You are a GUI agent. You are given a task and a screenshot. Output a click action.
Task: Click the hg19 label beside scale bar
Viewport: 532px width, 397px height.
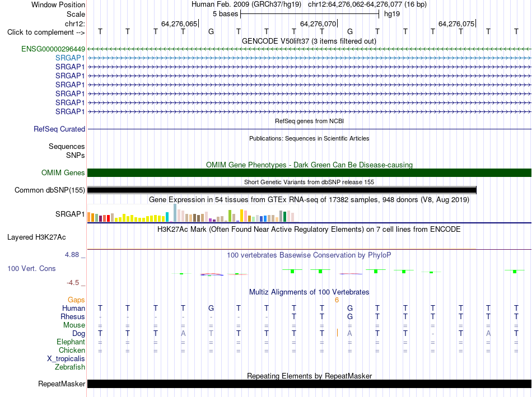click(392, 14)
